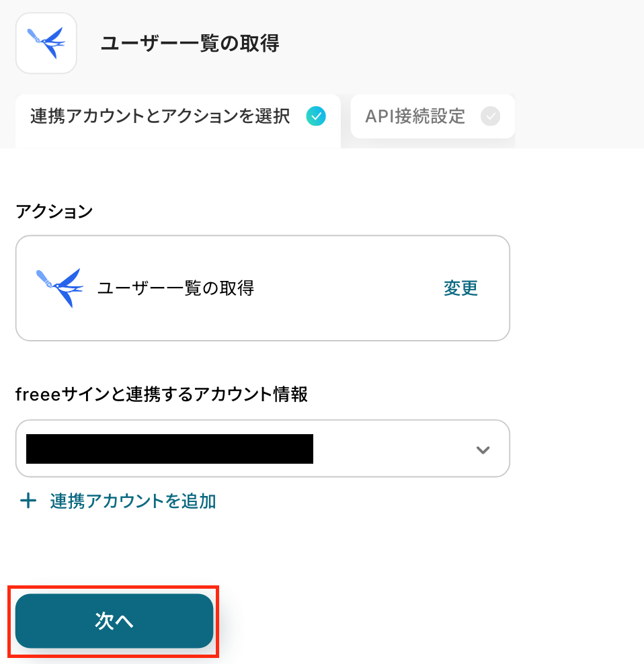Select the redacted account value in dropdown
This screenshot has width=644, height=664.
(169, 449)
